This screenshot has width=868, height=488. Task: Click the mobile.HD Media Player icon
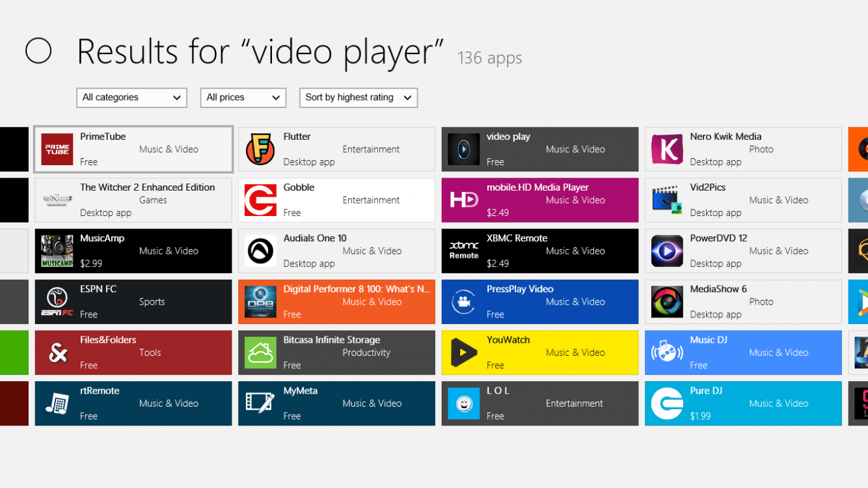tap(464, 200)
